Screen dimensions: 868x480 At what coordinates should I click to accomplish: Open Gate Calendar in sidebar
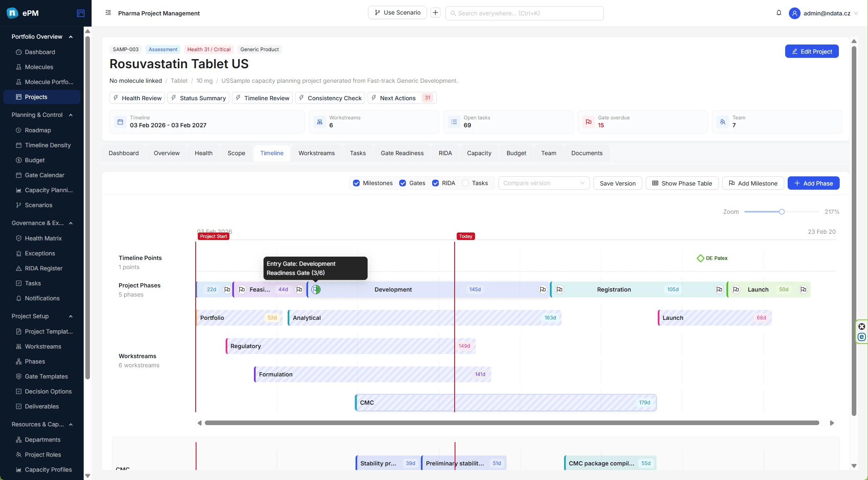coord(45,175)
